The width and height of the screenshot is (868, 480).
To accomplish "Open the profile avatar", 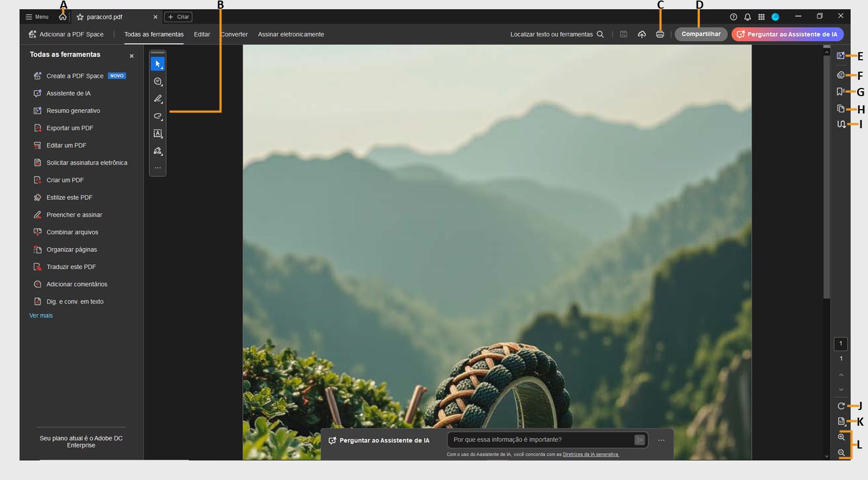I will click(775, 17).
